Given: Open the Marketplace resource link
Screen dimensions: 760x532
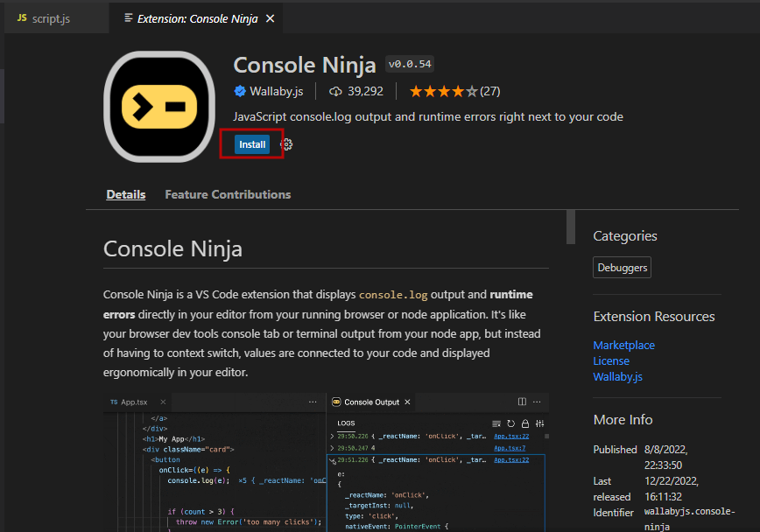Looking at the screenshot, I should point(623,345).
